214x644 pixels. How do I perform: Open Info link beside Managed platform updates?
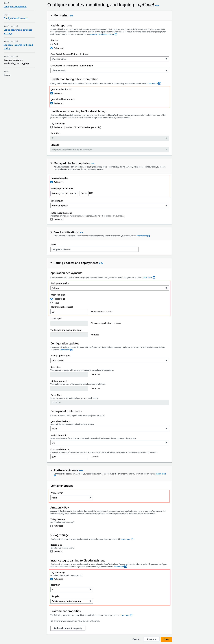[92, 164]
